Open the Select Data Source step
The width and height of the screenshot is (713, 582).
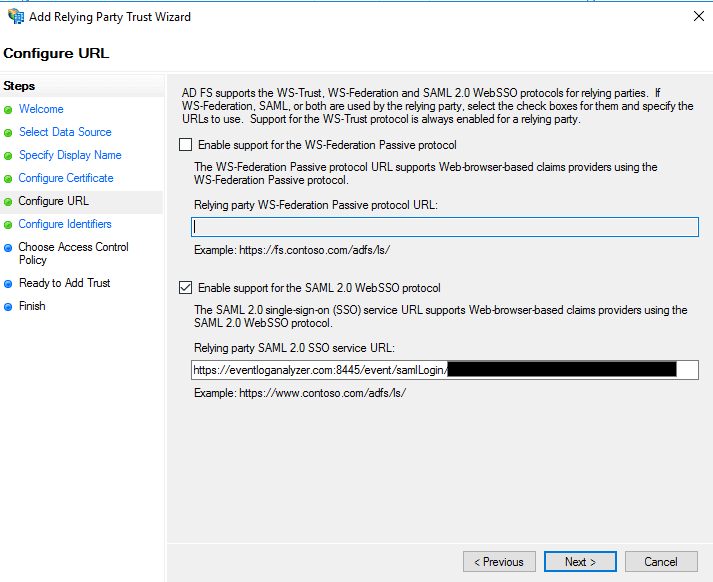(x=65, y=132)
